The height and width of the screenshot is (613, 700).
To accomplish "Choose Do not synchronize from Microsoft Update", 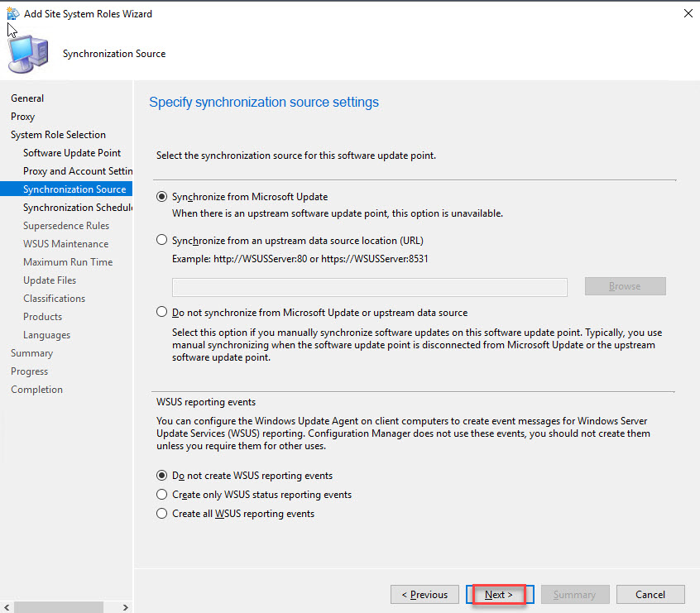I will 161,313.
